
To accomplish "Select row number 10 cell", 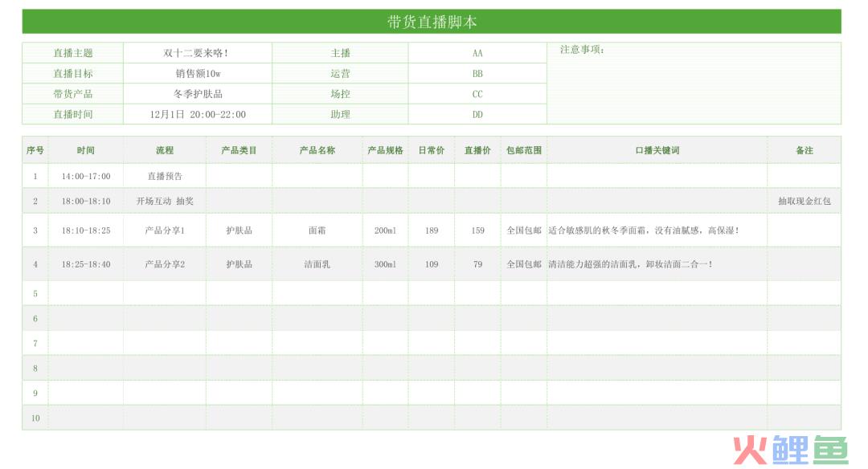I will 35,418.
